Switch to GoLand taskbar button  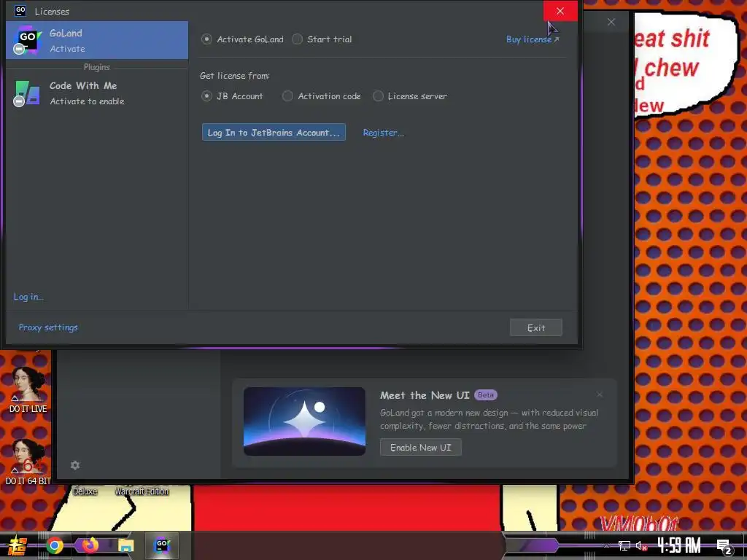(x=162, y=545)
